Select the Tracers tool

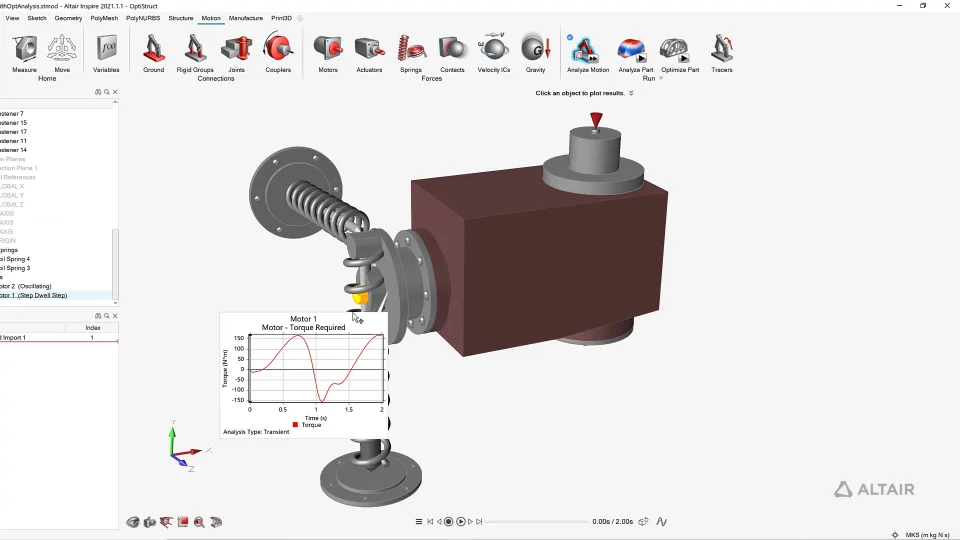point(722,52)
